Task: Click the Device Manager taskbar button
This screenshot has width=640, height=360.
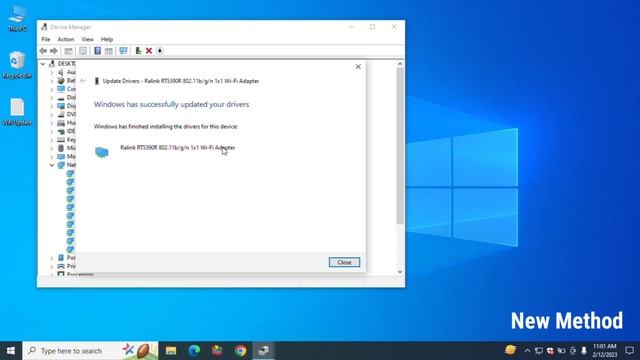Action: (x=264, y=351)
